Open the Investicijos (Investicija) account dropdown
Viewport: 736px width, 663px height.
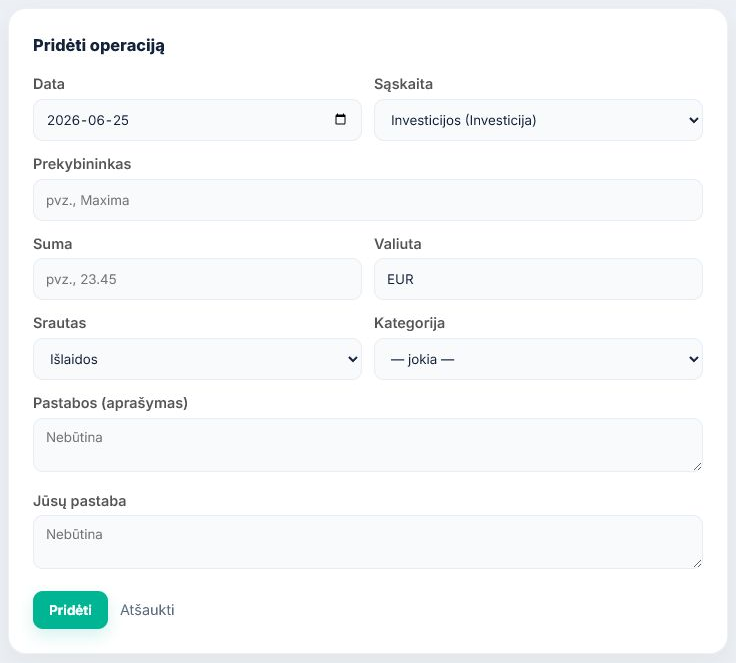click(538, 120)
